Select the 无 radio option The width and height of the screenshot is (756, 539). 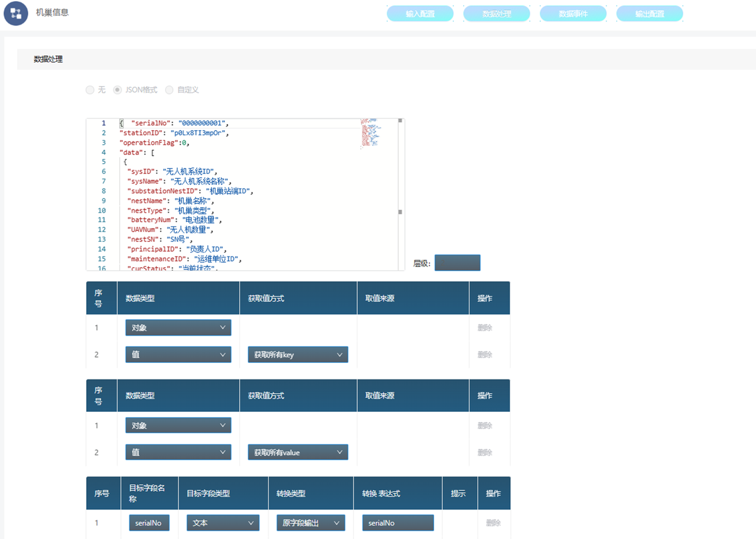(x=90, y=90)
